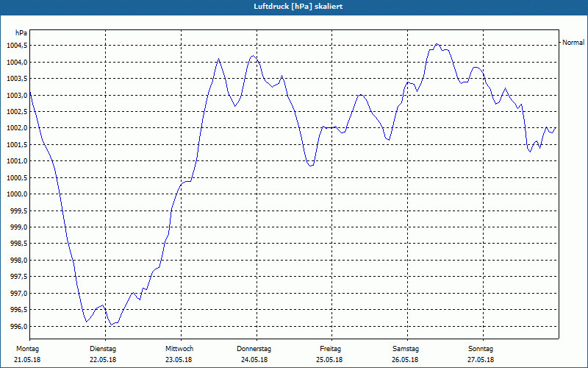The height and width of the screenshot is (368, 588).
Task: Click the 1003,0 y-axis value
Action: [x=17, y=95]
